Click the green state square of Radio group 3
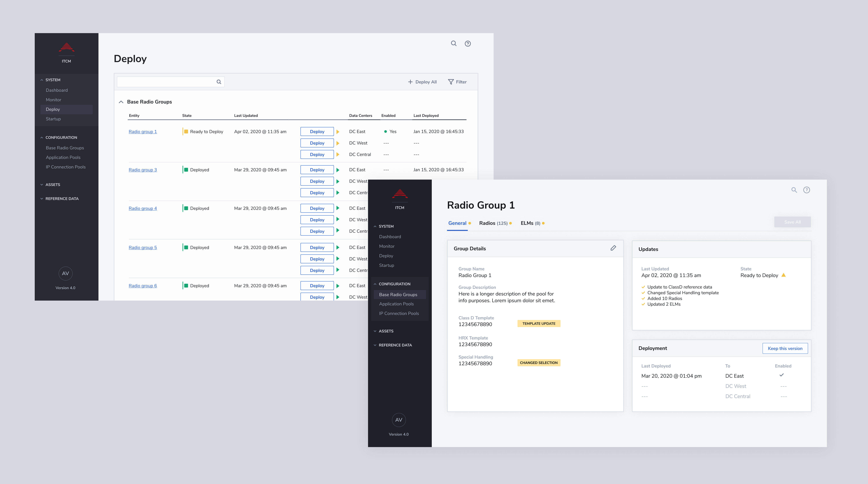868x484 pixels. pos(186,170)
